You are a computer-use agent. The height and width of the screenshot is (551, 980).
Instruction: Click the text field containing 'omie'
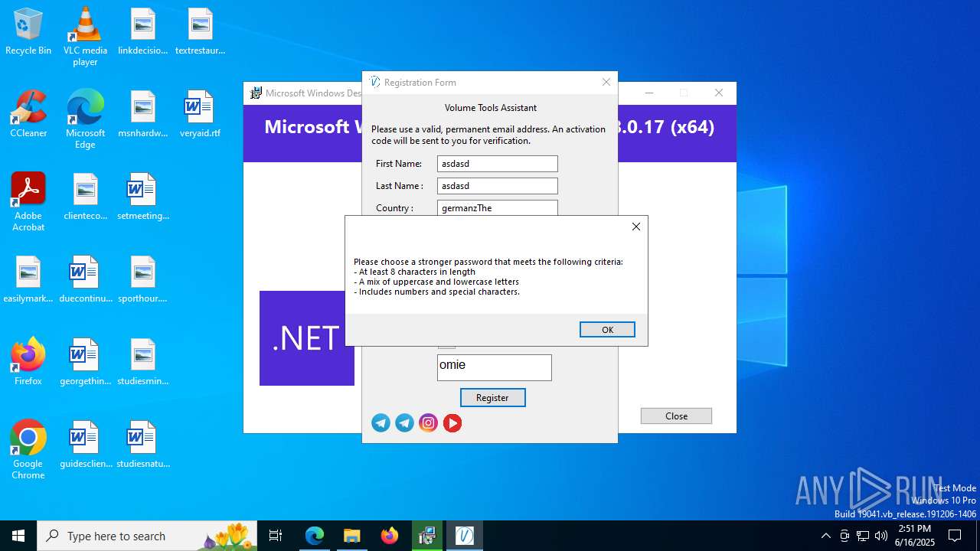coord(495,367)
